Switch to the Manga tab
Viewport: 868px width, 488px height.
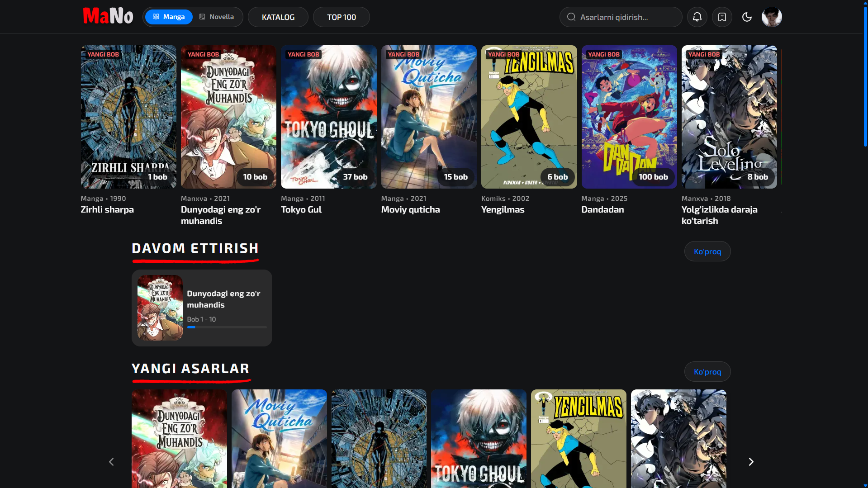tap(169, 17)
